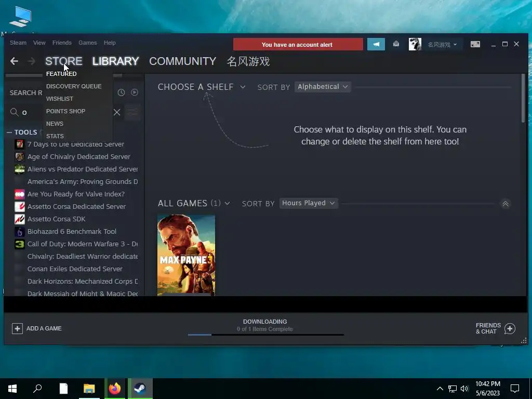Click into the library search field
532x399 pixels.
[x=66, y=112]
